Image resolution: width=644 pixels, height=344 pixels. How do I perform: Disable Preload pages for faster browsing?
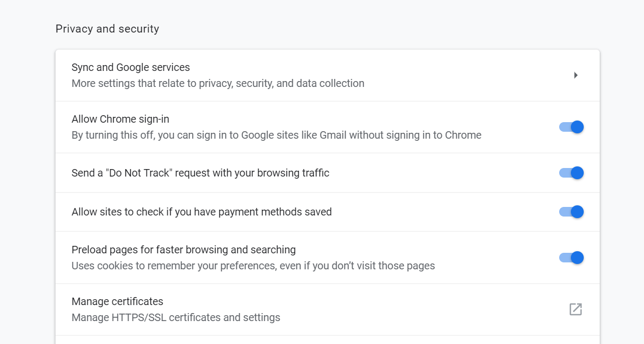coord(571,258)
